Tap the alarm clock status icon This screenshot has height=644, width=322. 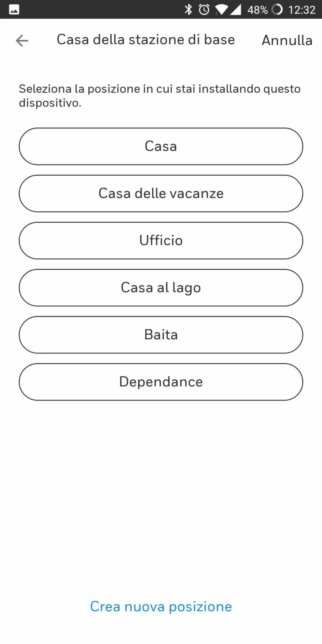[x=204, y=9]
